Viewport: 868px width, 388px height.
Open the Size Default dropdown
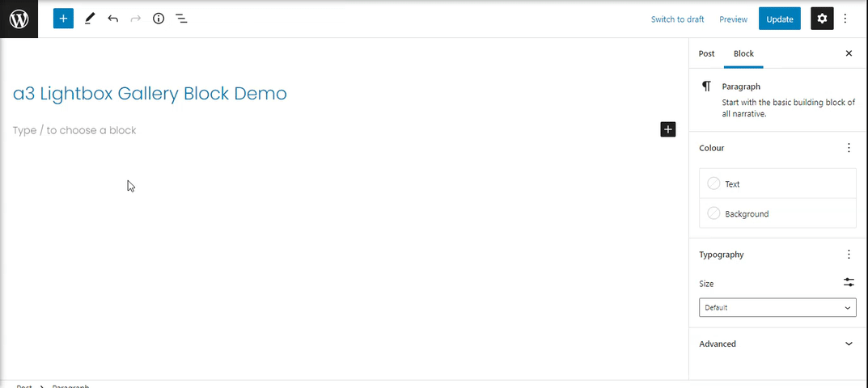tap(777, 307)
